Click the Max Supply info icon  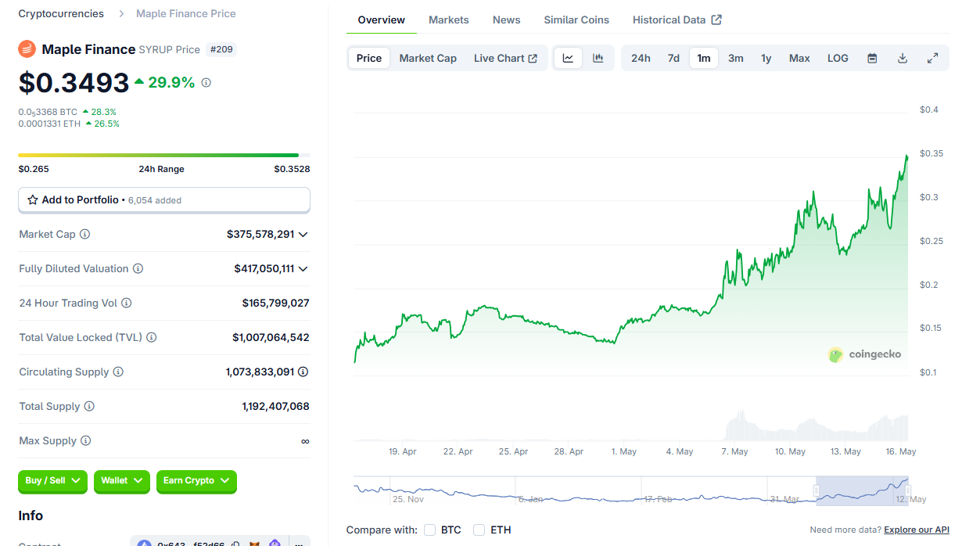point(86,440)
